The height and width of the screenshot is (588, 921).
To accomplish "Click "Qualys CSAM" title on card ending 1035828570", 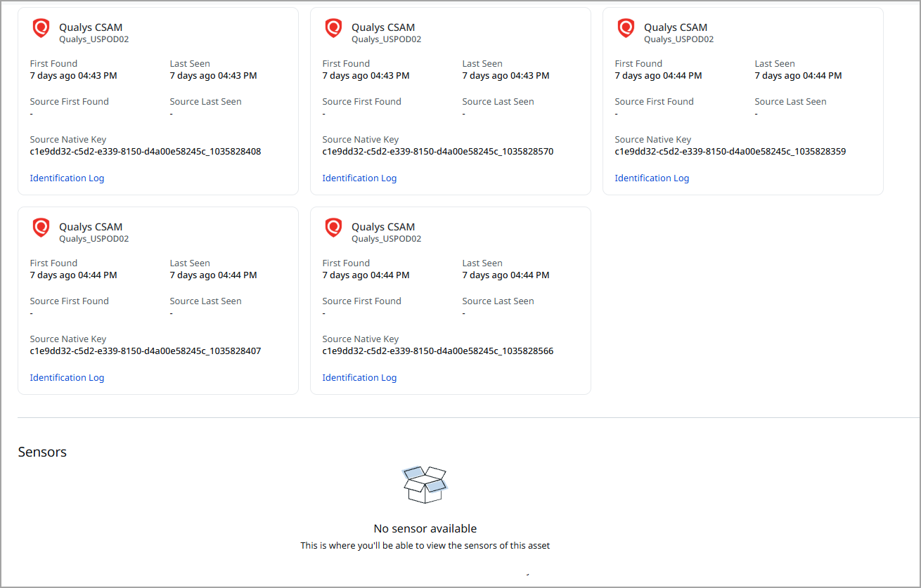I will [x=383, y=27].
